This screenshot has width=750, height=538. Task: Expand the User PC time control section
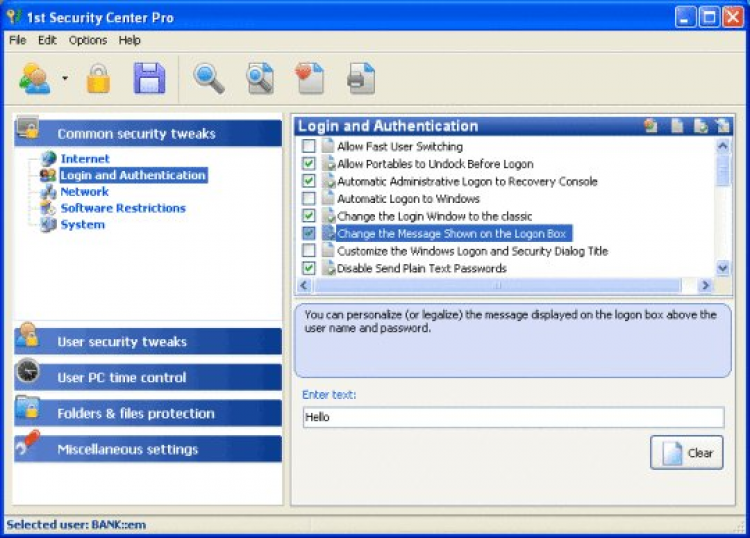(x=148, y=377)
